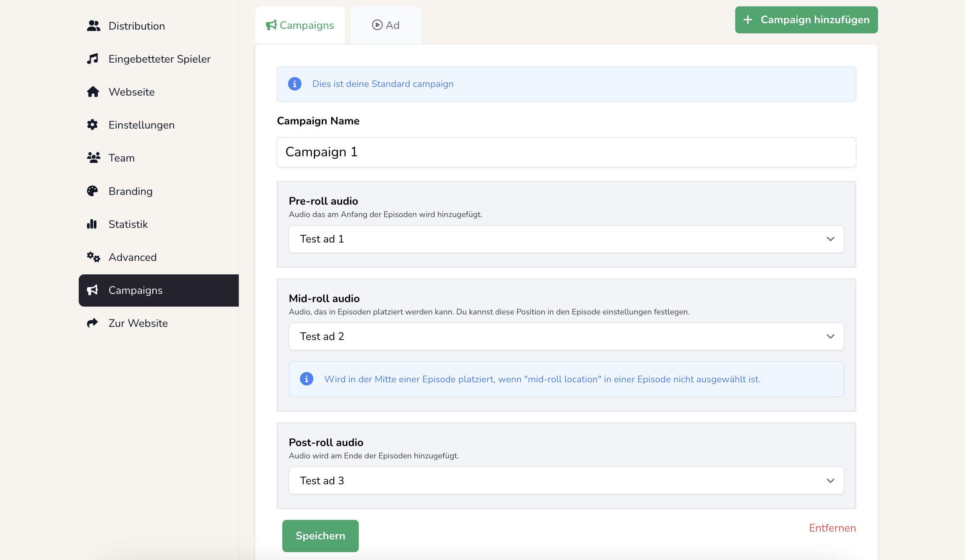Open Pre-roll audio dropdown showing Test ad 1
Viewport: 965px width, 560px height.
[566, 239]
